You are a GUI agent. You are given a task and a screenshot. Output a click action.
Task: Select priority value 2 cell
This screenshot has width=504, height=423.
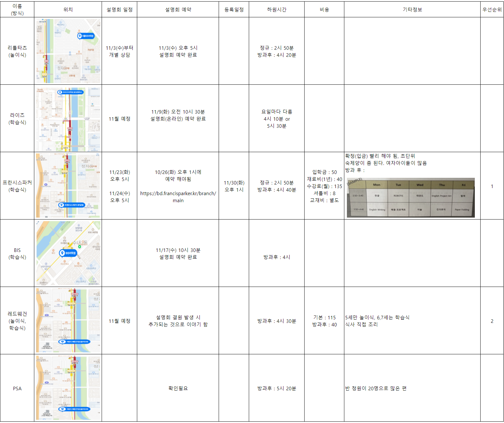[x=492, y=321]
